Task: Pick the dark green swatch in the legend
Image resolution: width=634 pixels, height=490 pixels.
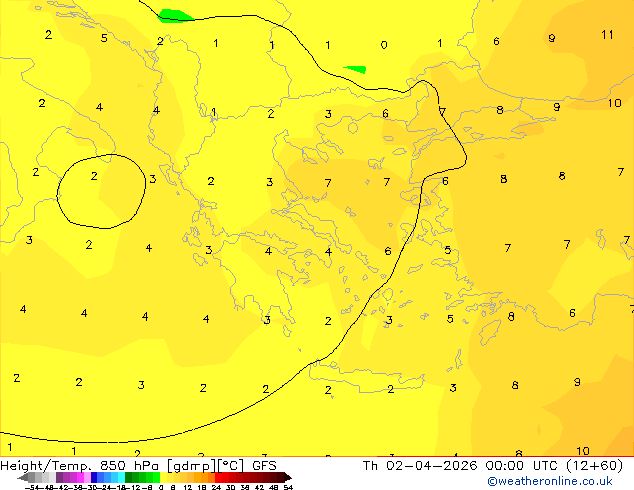Action: click(x=128, y=477)
